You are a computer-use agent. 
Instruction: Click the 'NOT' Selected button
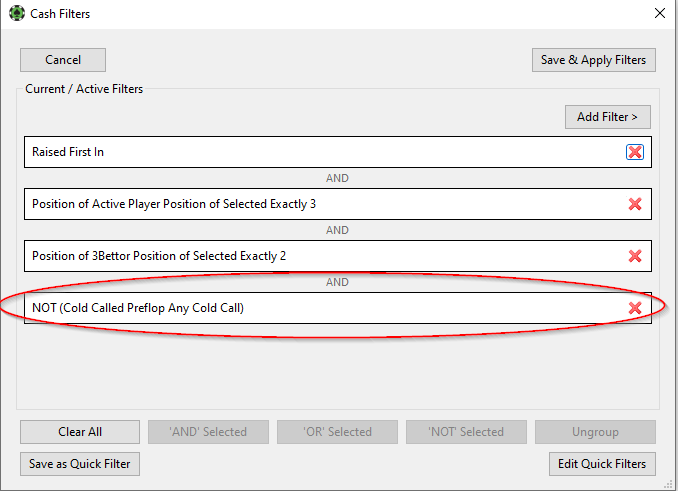466,432
